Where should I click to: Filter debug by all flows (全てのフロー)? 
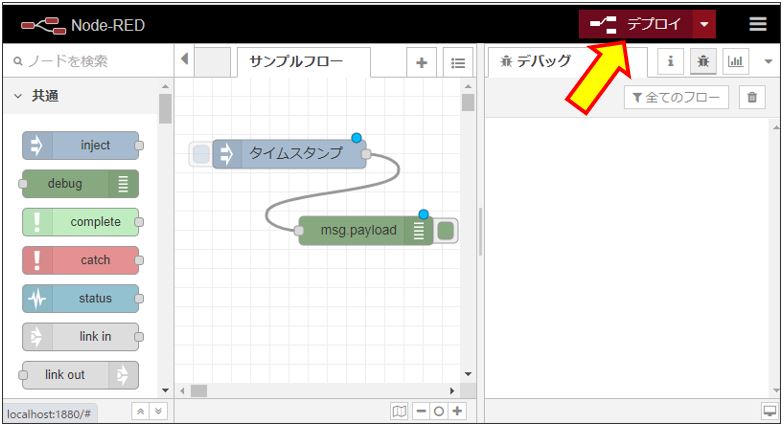pos(676,97)
